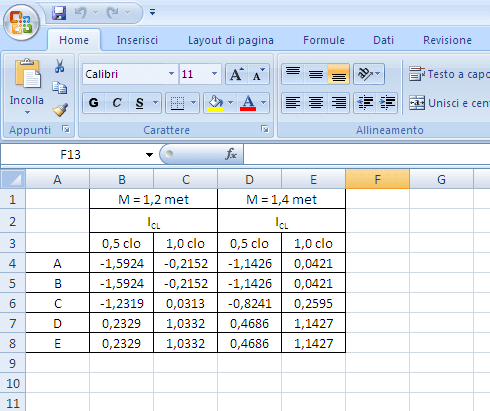Screen dimensions: 490x411
Task: Open the Appunti clipboard dialog launcher
Action: [66, 129]
